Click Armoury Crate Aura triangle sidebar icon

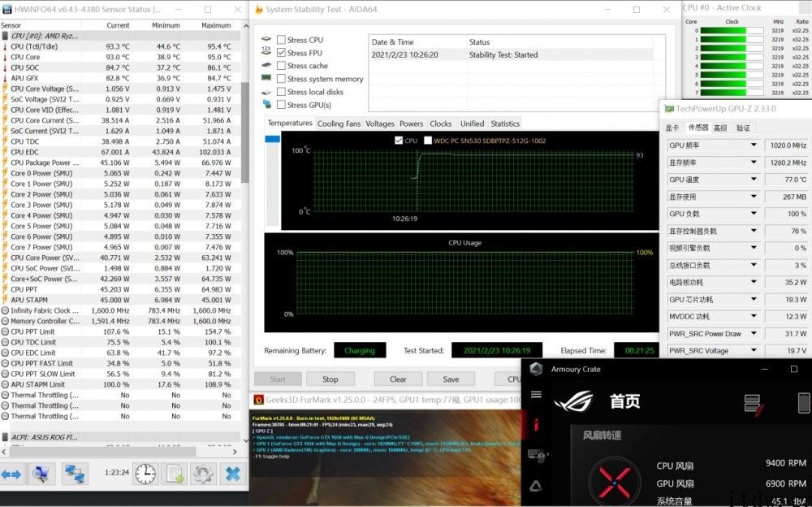point(536,486)
